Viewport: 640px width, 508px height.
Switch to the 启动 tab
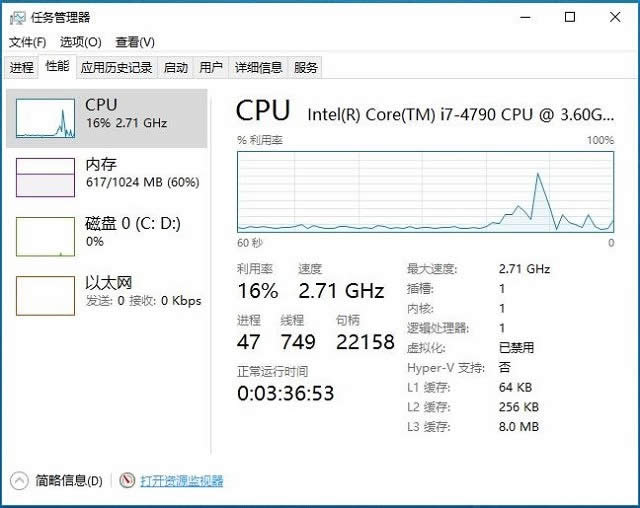pos(175,68)
